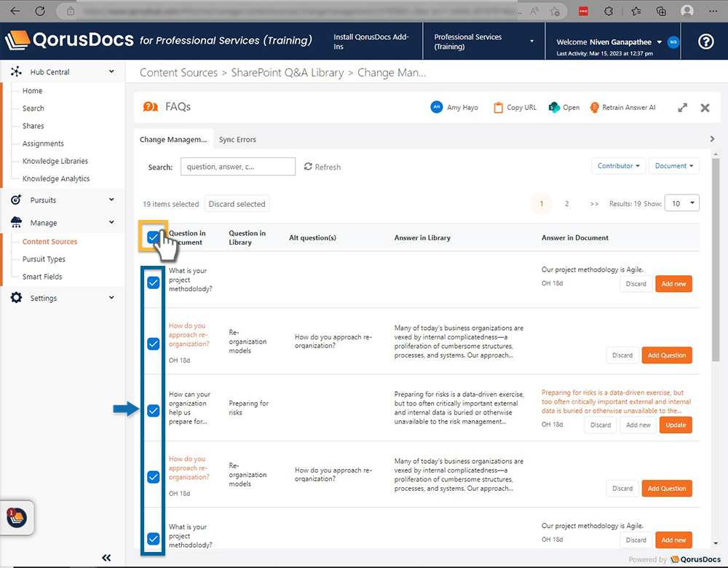The width and height of the screenshot is (728, 568).
Task: Click the red extension icon in browser toolbar
Action: click(x=584, y=11)
